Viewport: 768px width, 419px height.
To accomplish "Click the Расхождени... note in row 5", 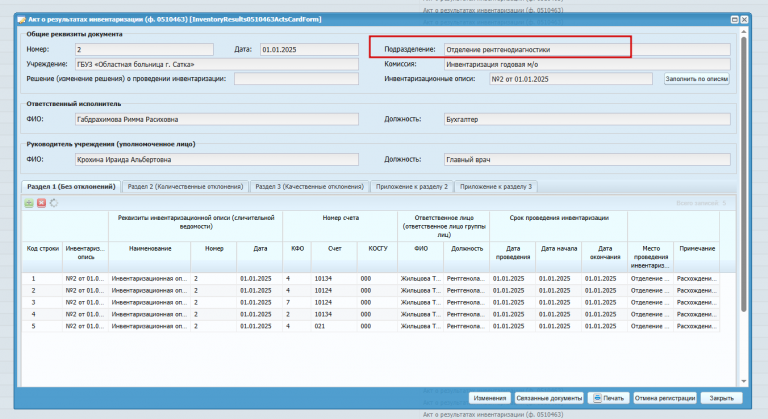I will point(696,326).
